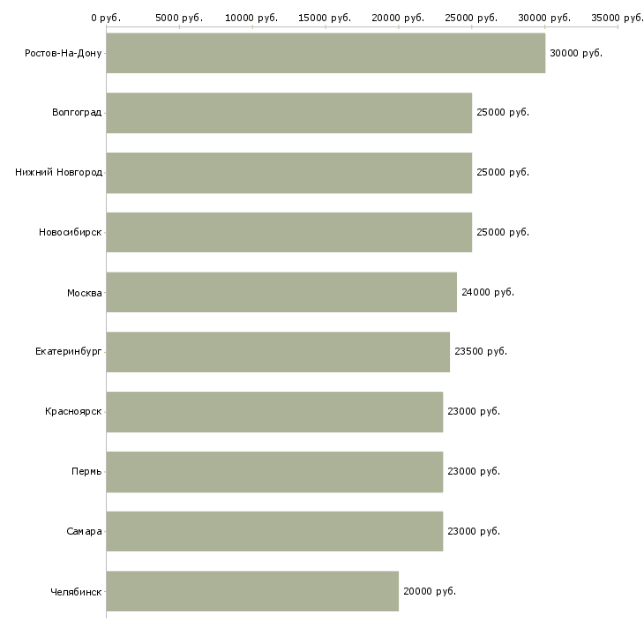Select the Волгоград bar in chart
Screen dimensions: 644x644
coord(288,113)
